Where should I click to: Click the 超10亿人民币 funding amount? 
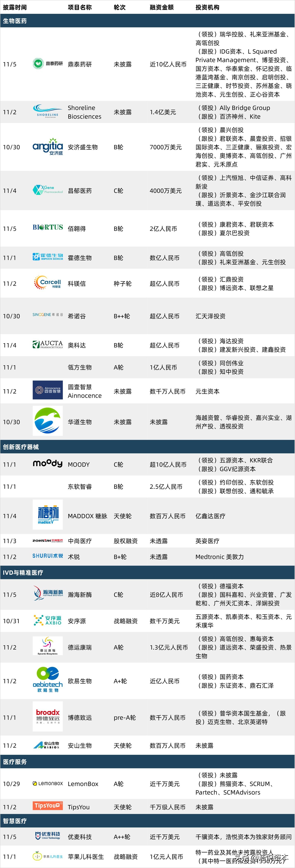point(168,464)
